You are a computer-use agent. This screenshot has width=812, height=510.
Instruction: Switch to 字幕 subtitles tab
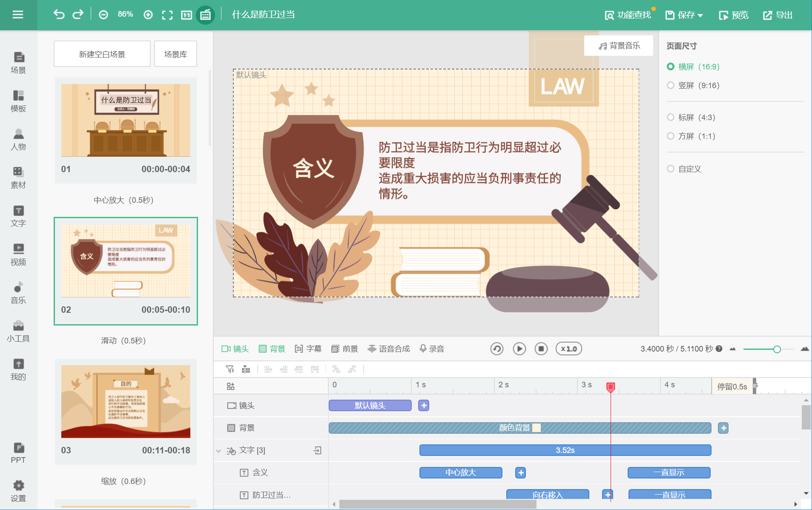point(308,349)
